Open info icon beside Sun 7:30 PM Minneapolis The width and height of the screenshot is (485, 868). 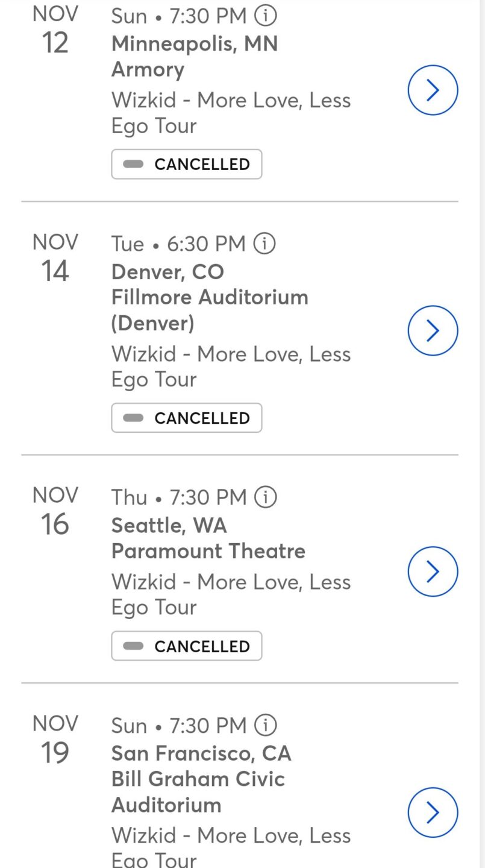click(266, 16)
